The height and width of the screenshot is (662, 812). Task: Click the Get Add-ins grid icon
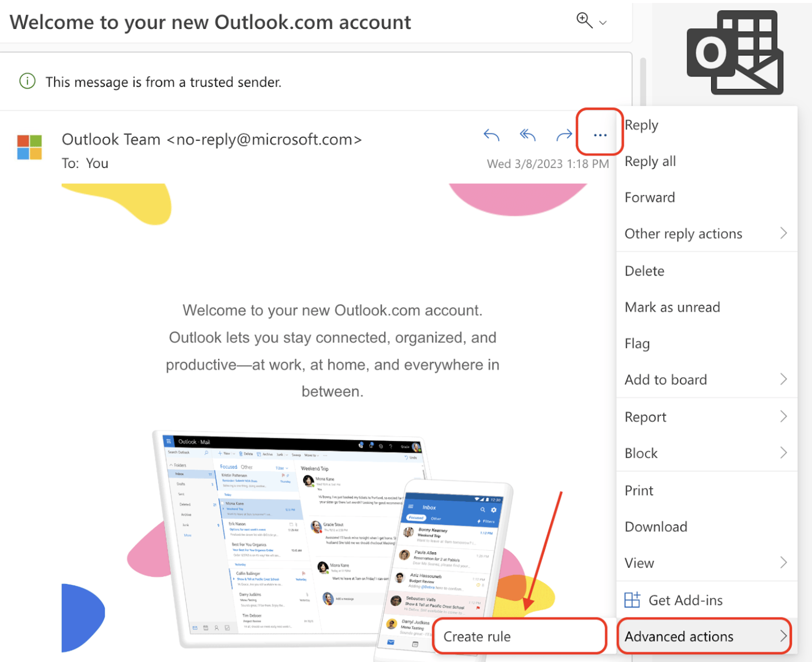coord(632,600)
